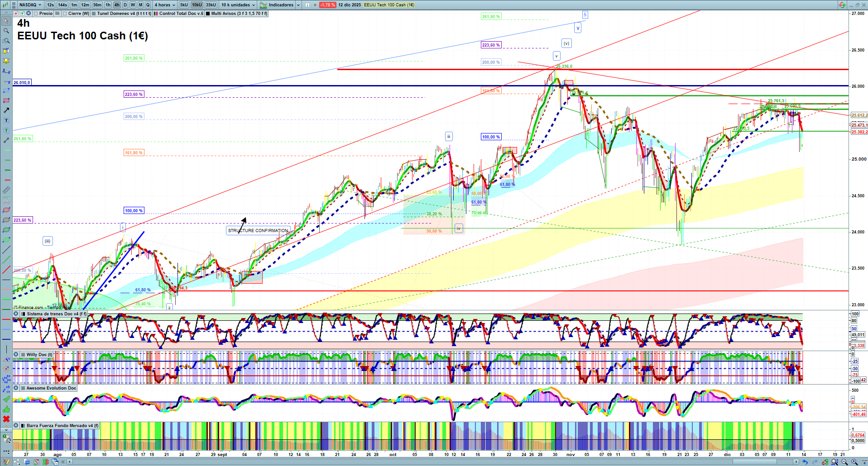
Task: Select the brown ellipse drawing tool
Action: (6, 220)
